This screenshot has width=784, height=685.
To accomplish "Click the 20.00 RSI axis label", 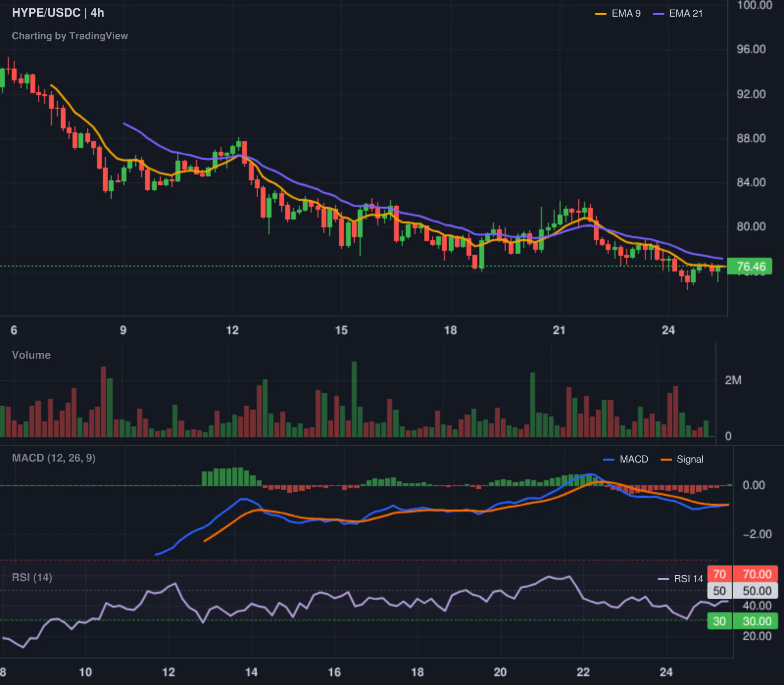I will click(x=757, y=636).
